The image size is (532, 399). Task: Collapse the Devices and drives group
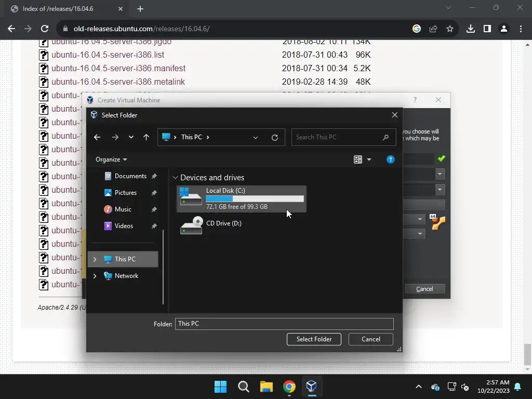click(x=175, y=178)
